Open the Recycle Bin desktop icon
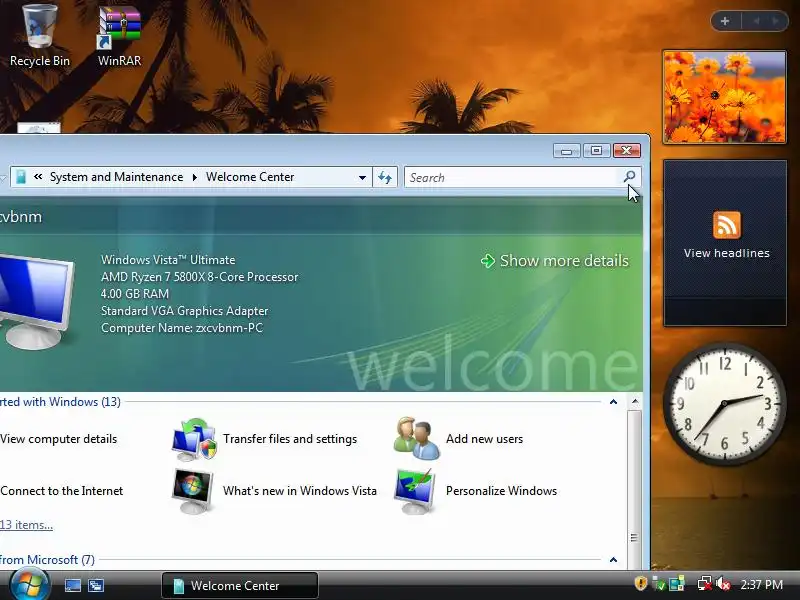Image resolution: width=800 pixels, height=600 pixels. coord(40,35)
